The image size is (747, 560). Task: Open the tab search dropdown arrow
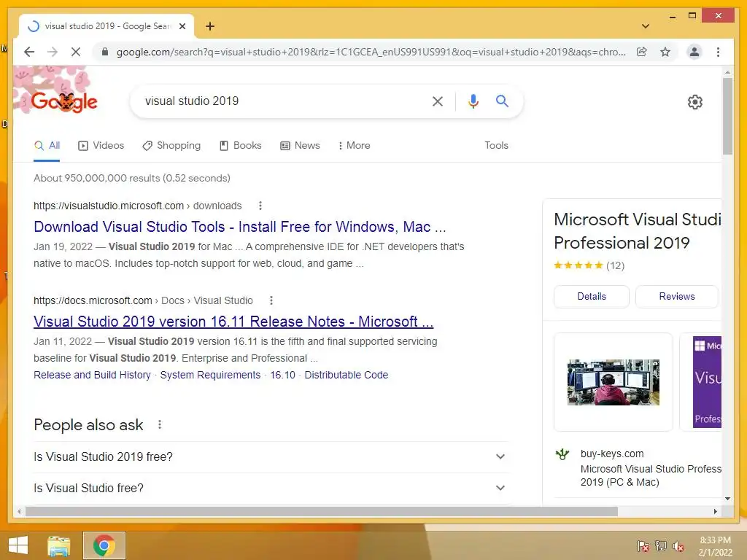(646, 26)
